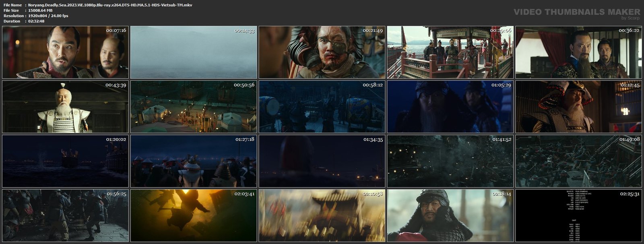Open the dark thumbnail at 01:34:35
The height and width of the screenshot is (244, 644).
(x=322, y=161)
